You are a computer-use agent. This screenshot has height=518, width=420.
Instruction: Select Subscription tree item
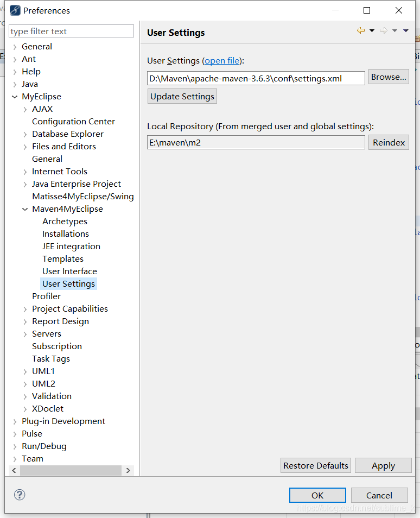coord(57,346)
